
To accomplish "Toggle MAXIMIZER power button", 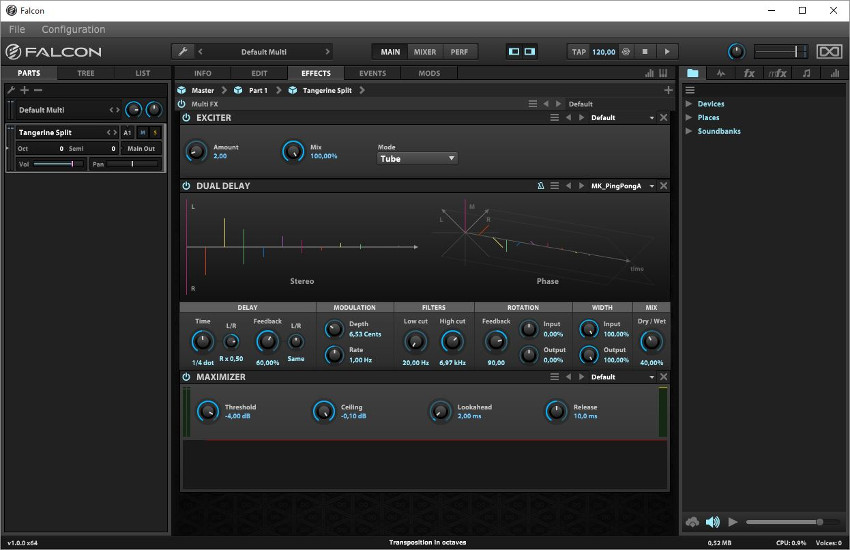I will 186,377.
